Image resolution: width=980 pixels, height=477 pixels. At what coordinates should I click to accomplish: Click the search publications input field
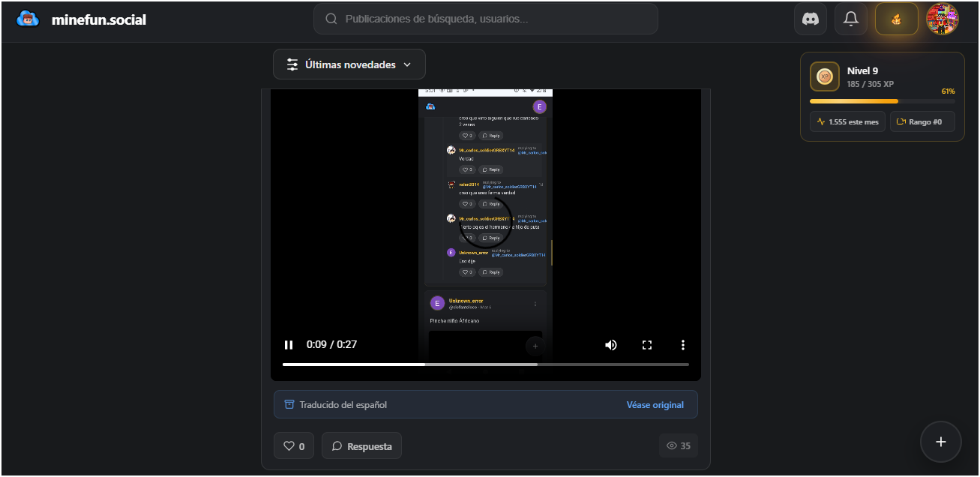coord(495,19)
